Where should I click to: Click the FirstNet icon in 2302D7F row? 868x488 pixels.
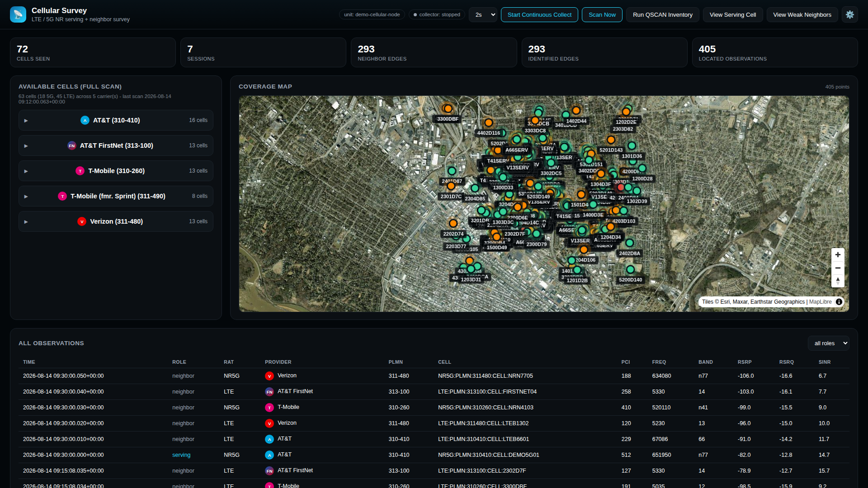coord(269,471)
